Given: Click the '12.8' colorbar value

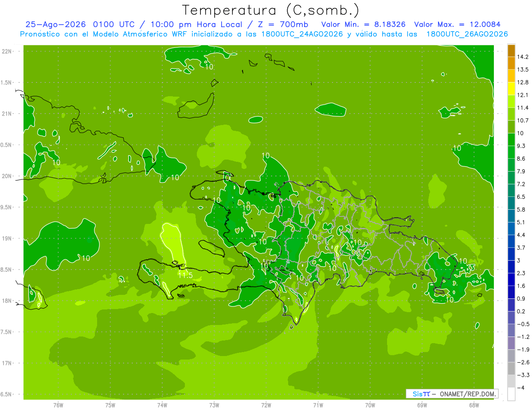Looking at the screenshot, I should click(x=523, y=82).
